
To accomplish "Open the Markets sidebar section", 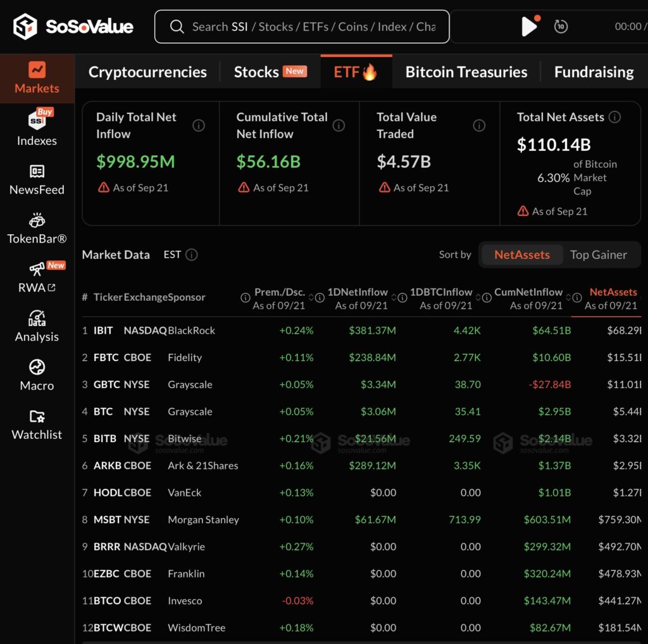I will pos(37,78).
